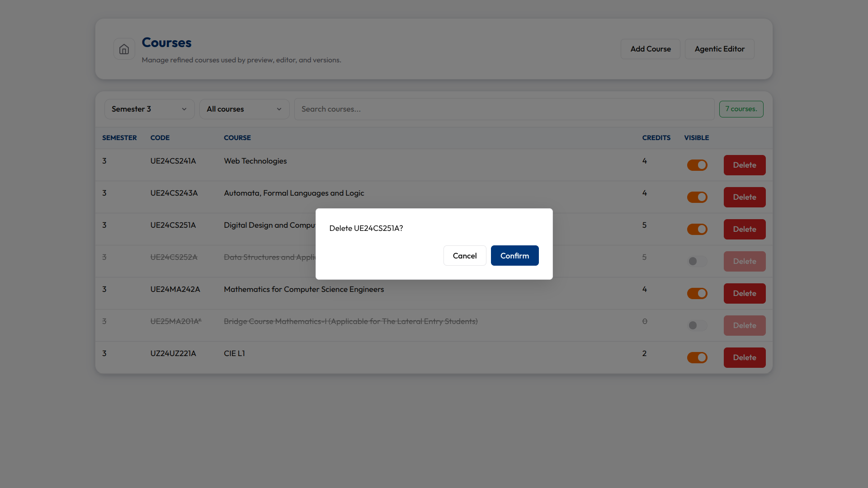Select the UE25MA201A* code cell
Viewport: 868px width, 488px height.
pyautogui.click(x=176, y=321)
